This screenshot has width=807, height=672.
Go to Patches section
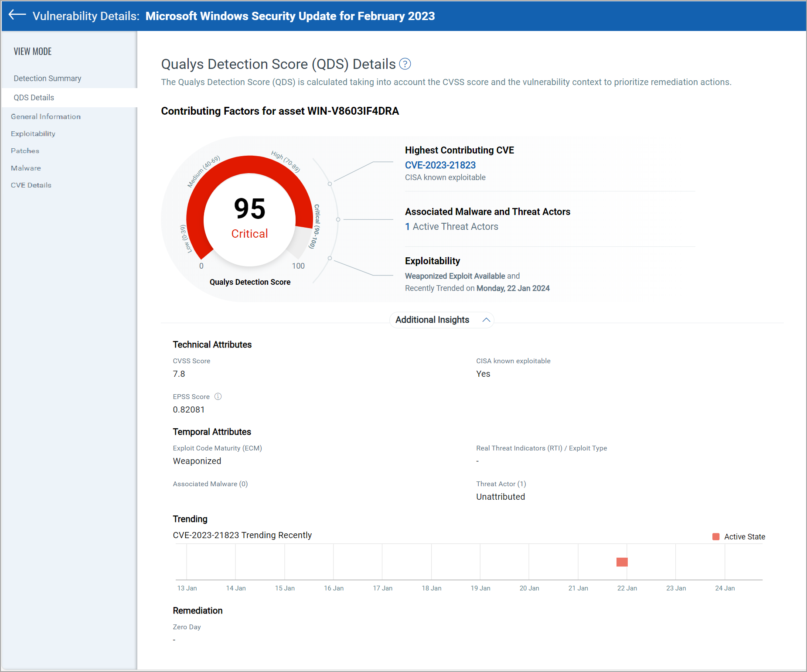[25, 150]
